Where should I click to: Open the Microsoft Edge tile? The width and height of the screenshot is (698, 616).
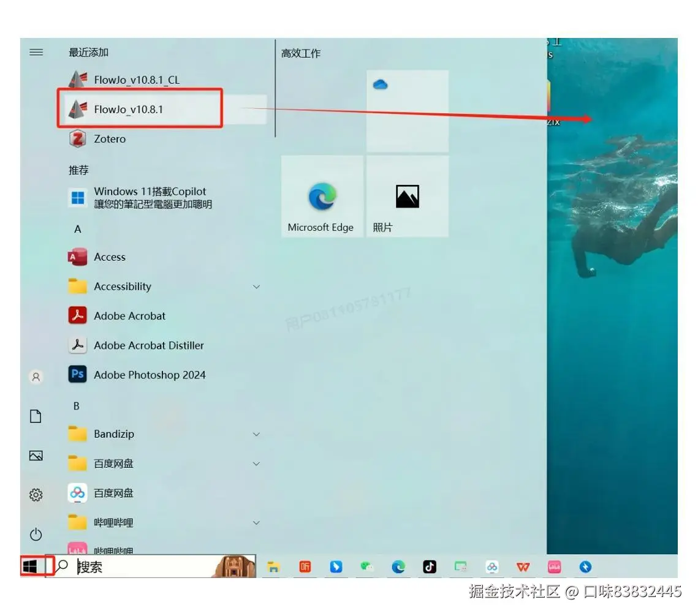pyautogui.click(x=322, y=196)
